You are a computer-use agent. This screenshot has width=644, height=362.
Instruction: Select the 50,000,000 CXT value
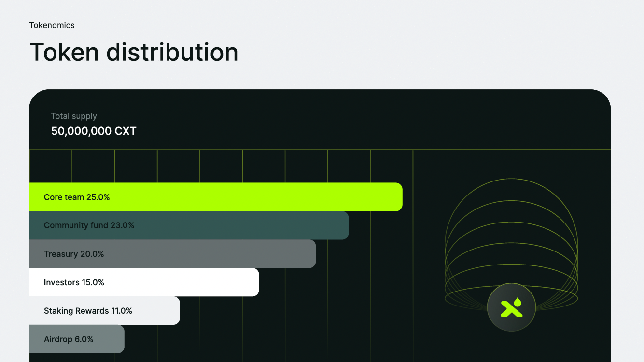(x=94, y=131)
